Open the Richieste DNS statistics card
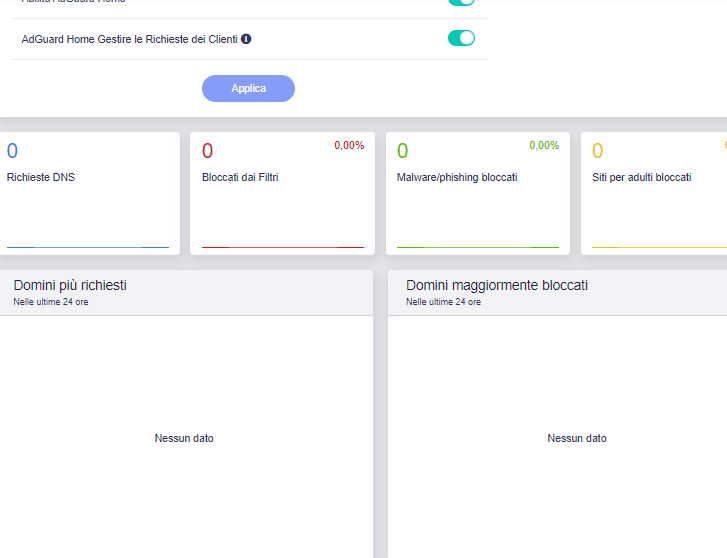The width and height of the screenshot is (727, 558). coord(88,194)
